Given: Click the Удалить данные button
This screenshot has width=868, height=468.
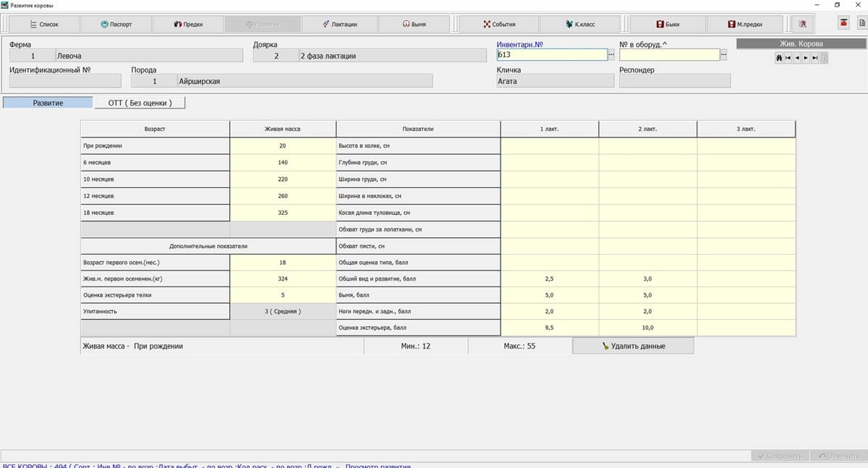Looking at the screenshot, I should (x=633, y=346).
